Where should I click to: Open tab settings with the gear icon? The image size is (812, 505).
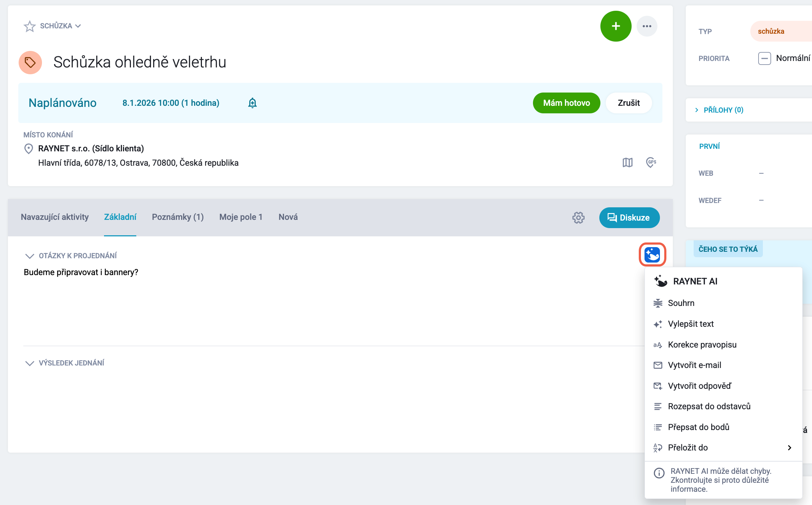point(578,218)
